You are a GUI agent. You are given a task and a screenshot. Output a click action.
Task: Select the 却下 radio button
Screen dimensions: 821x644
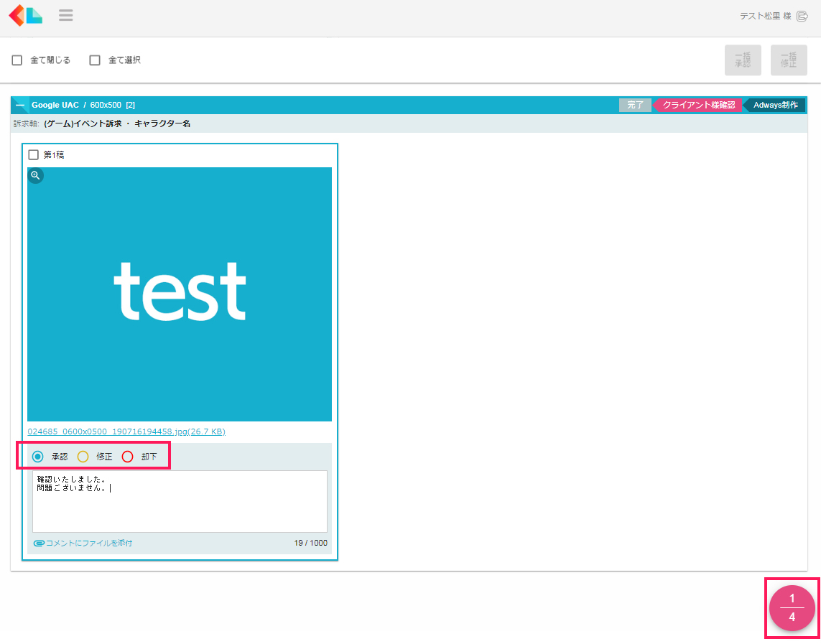point(128,457)
